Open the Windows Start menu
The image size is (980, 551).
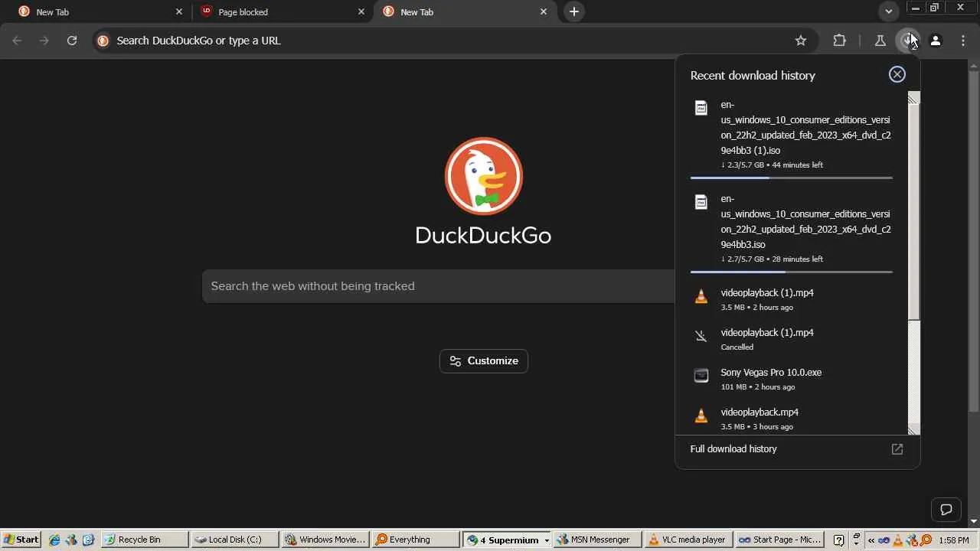point(21,540)
